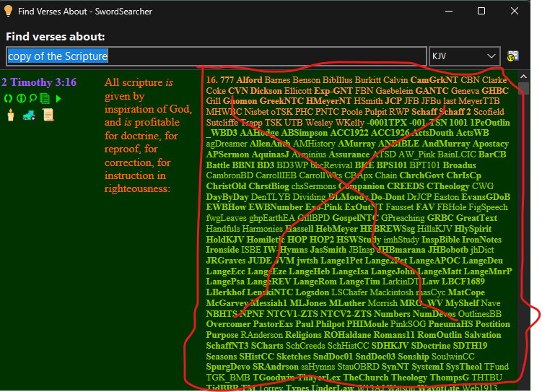Open the Barnes commentary link

pyautogui.click(x=277, y=80)
